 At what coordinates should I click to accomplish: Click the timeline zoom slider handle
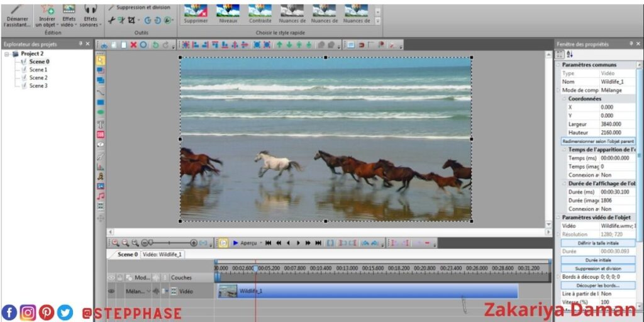(x=151, y=243)
